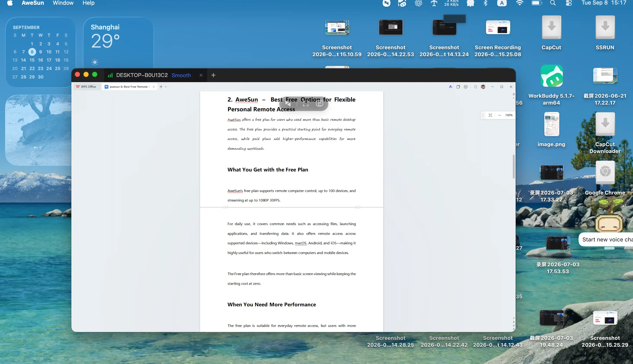Open the Shanghai weather widget
Screen dimensions: 633x364
pos(118,43)
